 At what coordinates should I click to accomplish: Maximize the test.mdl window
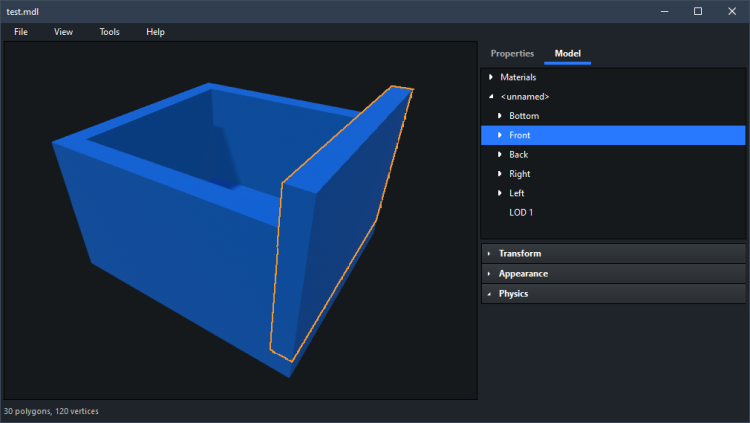698,11
